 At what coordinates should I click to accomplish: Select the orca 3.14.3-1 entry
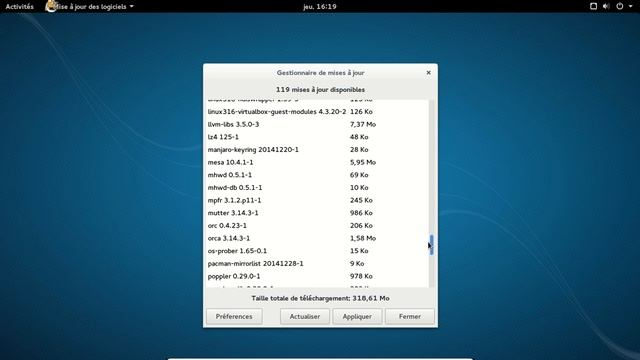tap(317, 238)
